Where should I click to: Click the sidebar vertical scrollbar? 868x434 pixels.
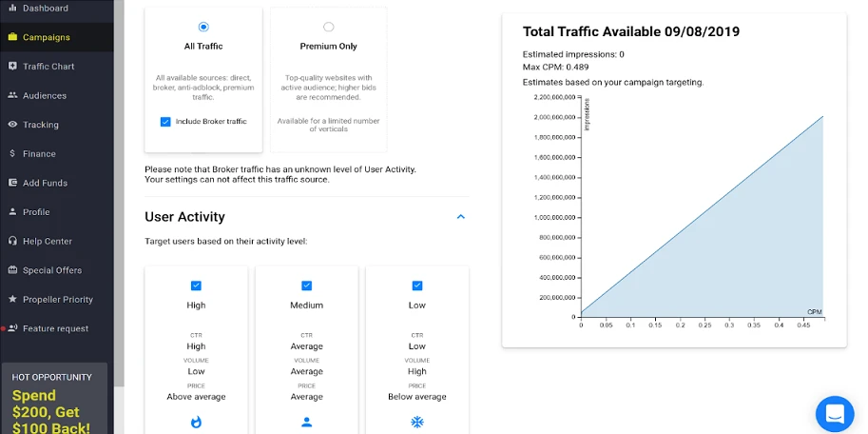click(x=119, y=194)
